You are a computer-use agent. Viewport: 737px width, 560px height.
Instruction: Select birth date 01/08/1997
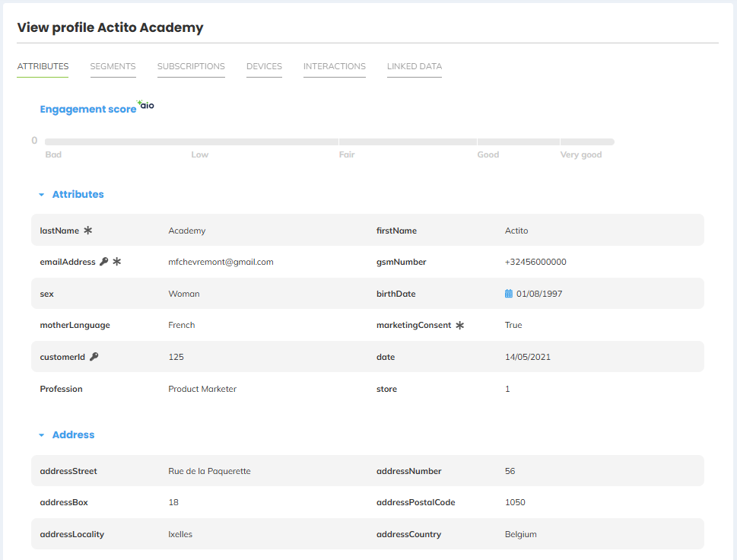[x=539, y=294]
